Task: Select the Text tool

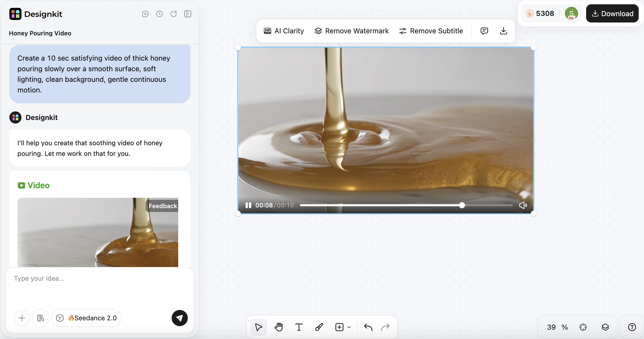Action: click(x=299, y=327)
